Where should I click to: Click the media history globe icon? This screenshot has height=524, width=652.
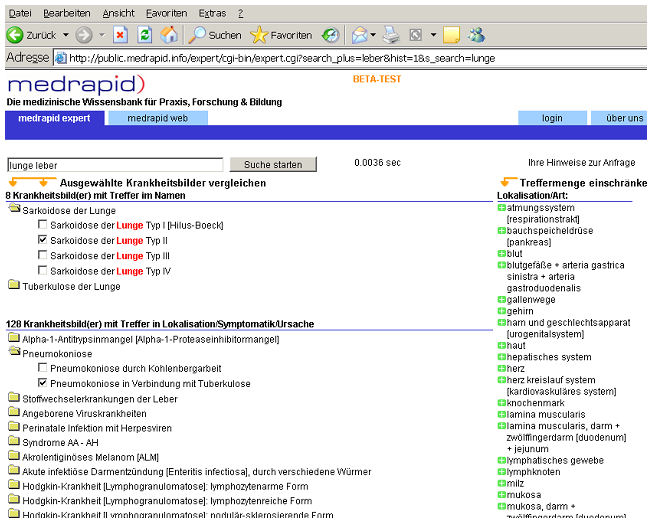coord(331,35)
